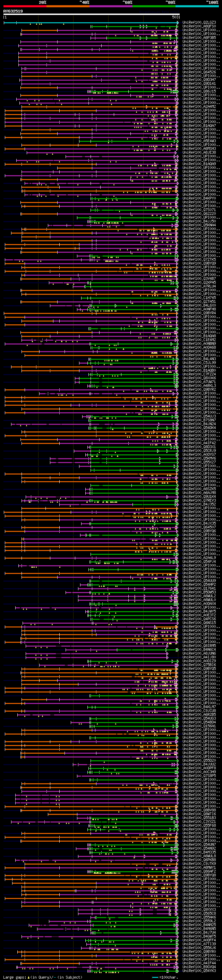Open the UniRef100_Q7ZTK5 hit

click(x=199, y=259)
